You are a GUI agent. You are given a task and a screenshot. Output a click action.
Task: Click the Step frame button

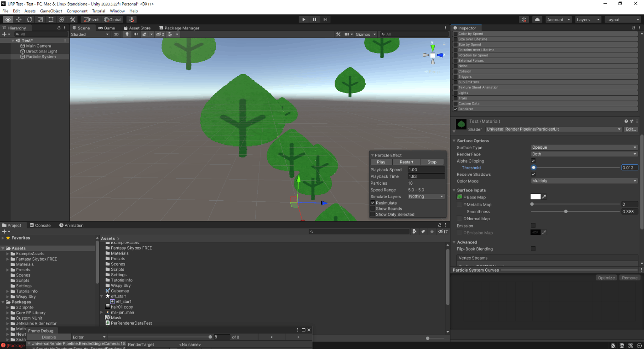(325, 19)
